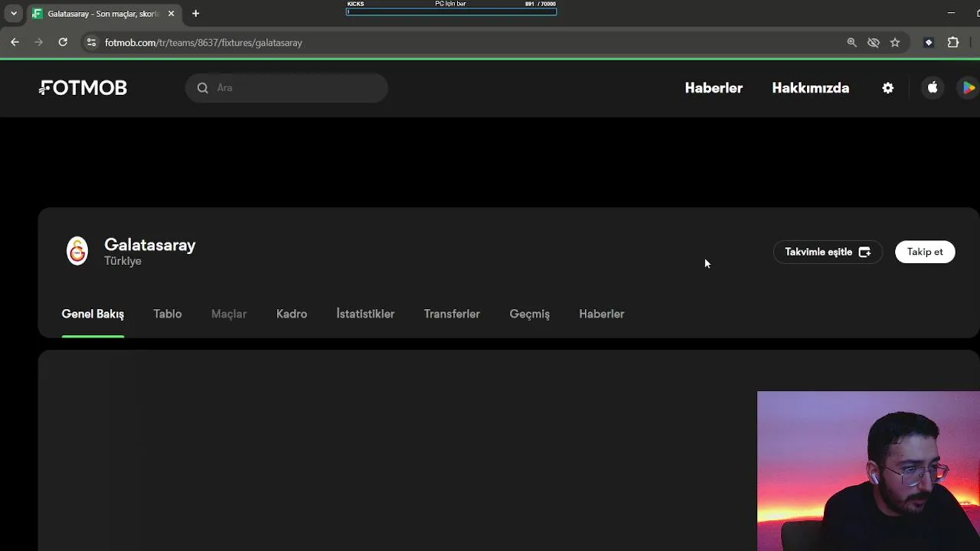Image resolution: width=980 pixels, height=551 pixels.
Task: Switch to the Kadro tab
Action: pos(292,314)
